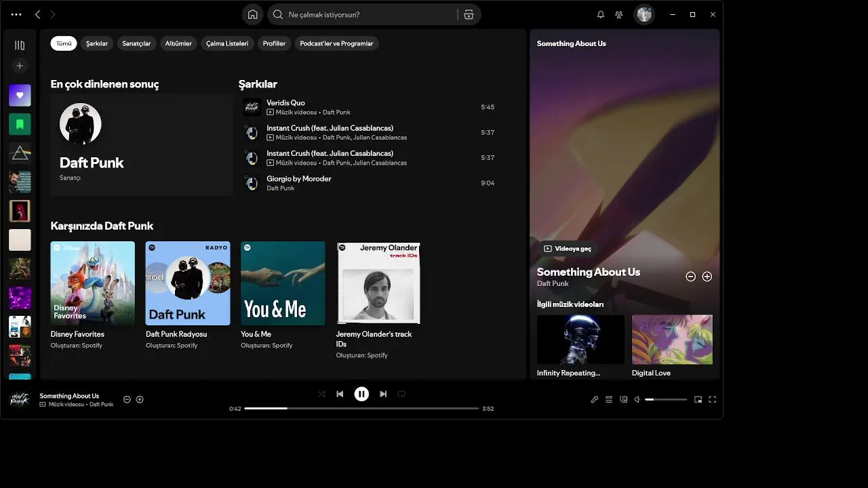This screenshot has width=868, height=488.
Task: Open the Home page icon
Action: pyautogui.click(x=252, y=14)
